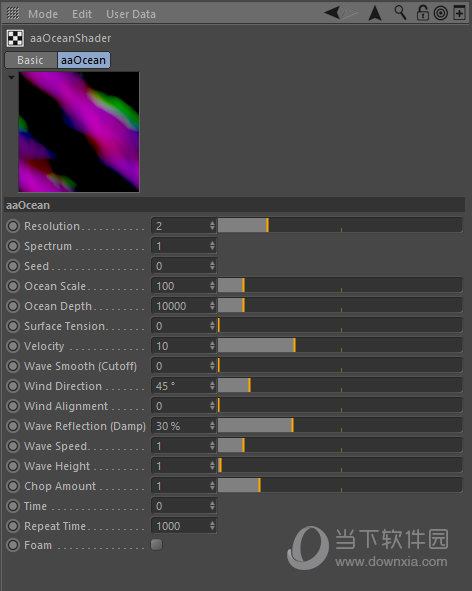
Task: Collapse the shader preview triangle
Action: coord(11,77)
